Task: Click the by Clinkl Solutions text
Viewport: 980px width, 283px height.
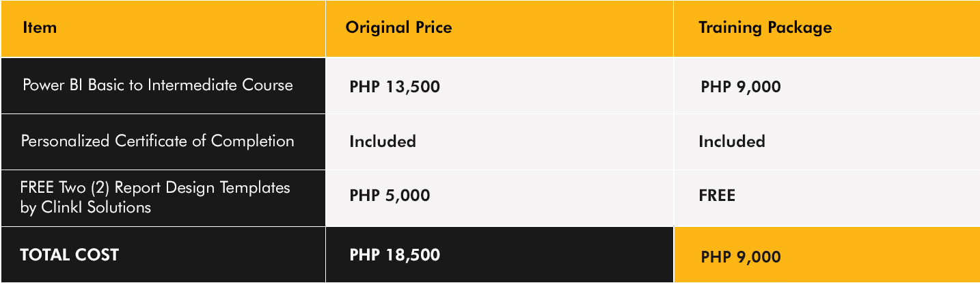Action: point(85,207)
